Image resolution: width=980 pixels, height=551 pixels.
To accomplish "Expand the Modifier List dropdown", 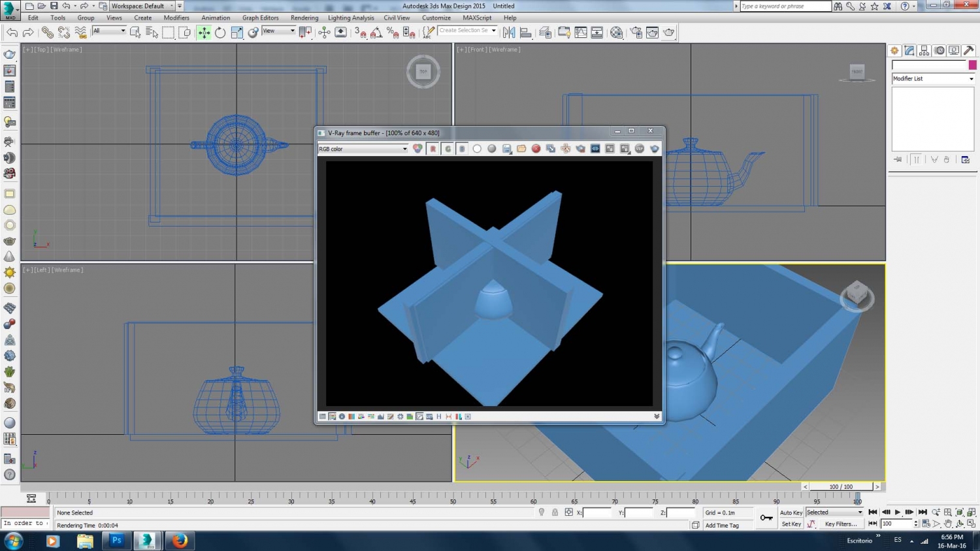I will point(933,78).
